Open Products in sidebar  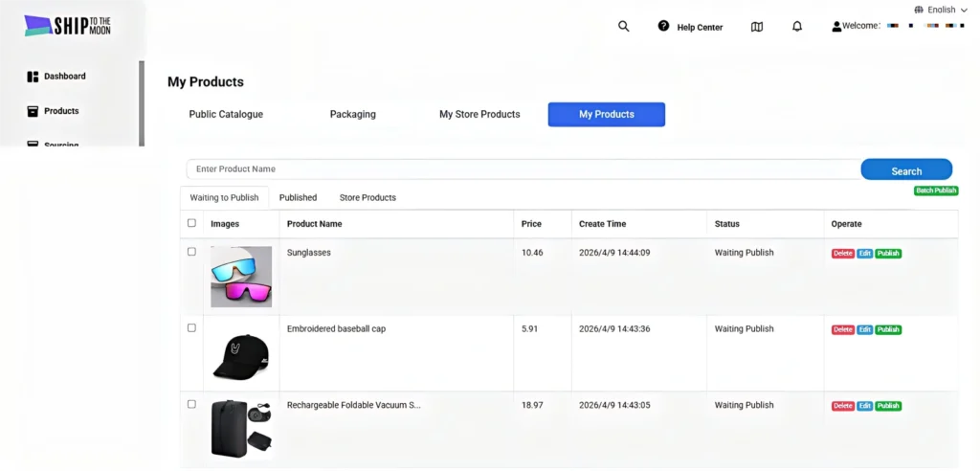(61, 111)
